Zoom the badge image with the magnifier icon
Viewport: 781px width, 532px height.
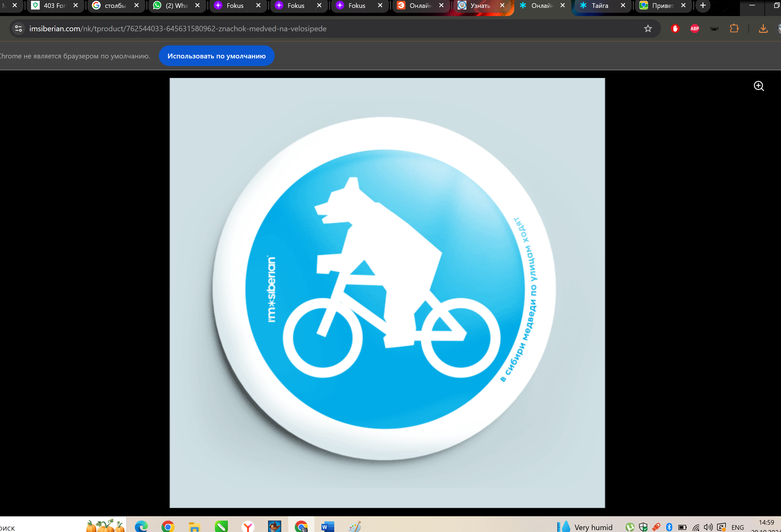point(758,86)
